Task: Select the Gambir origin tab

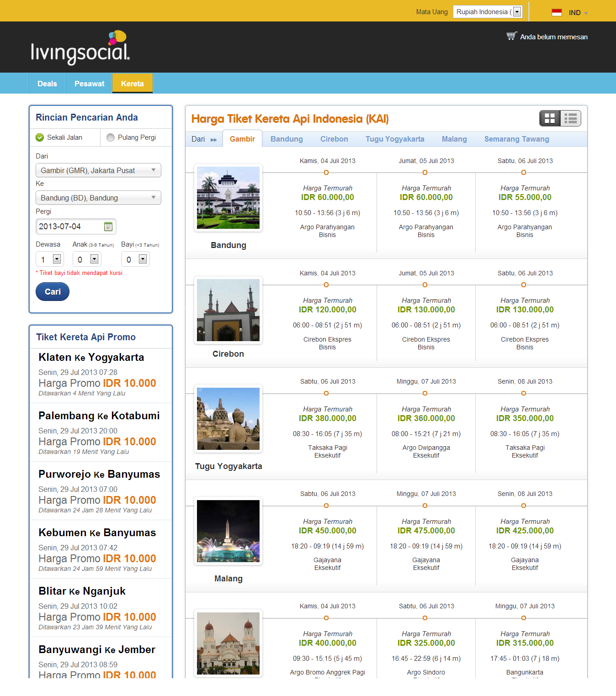Action: tap(242, 139)
